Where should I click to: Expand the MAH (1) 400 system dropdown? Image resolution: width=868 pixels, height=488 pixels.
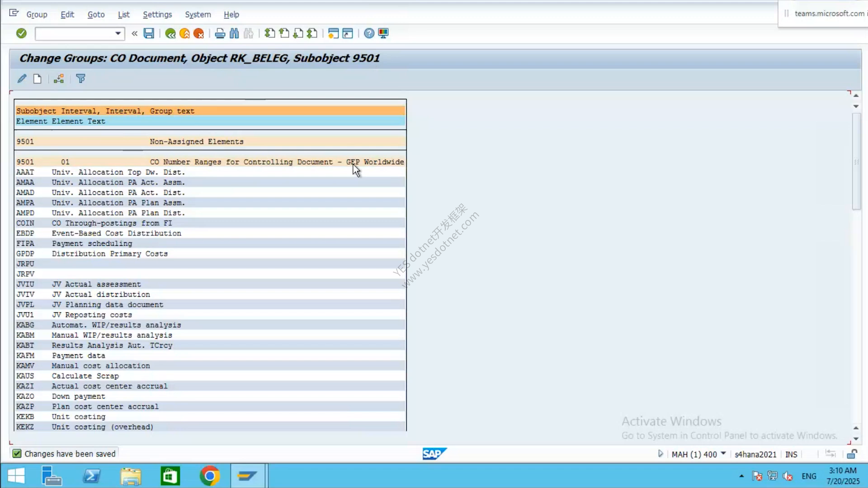723,454
